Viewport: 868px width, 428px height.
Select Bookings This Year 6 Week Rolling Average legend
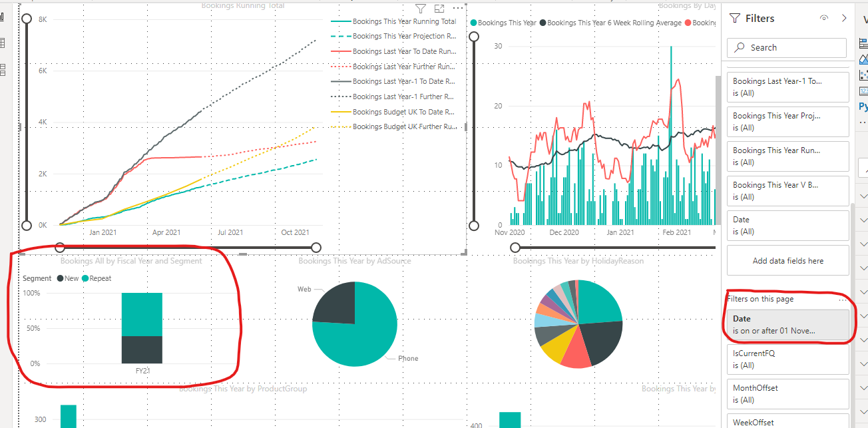point(610,23)
